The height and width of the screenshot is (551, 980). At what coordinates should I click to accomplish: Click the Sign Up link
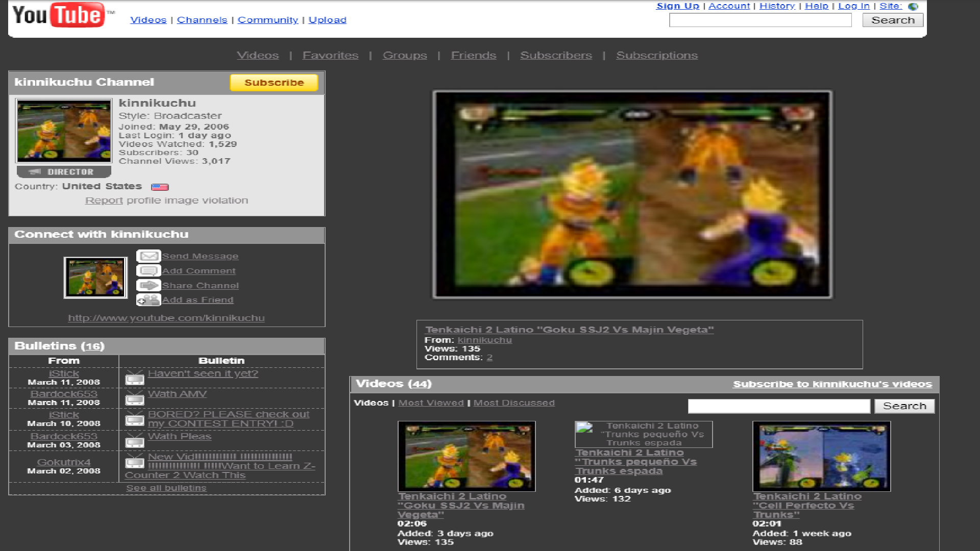pos(678,6)
